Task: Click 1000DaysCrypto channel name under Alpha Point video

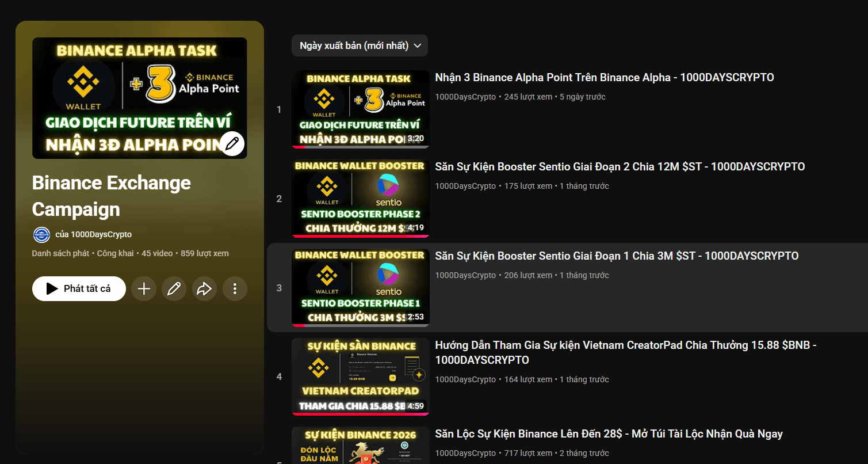Action: [465, 97]
